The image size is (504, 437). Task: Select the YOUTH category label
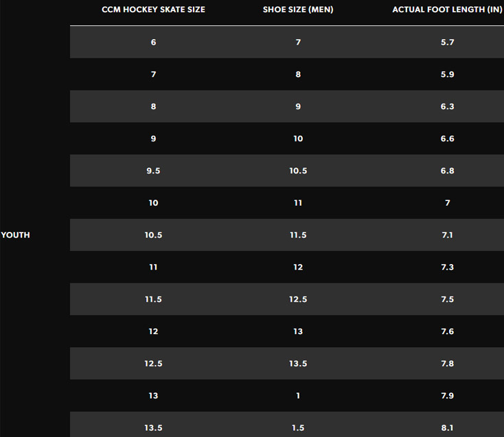(x=15, y=235)
